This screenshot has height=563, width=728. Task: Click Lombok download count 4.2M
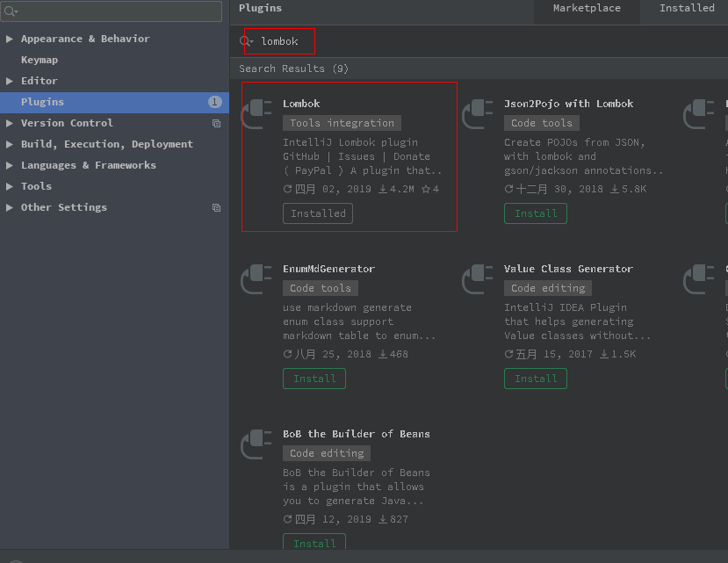pyautogui.click(x=397, y=189)
